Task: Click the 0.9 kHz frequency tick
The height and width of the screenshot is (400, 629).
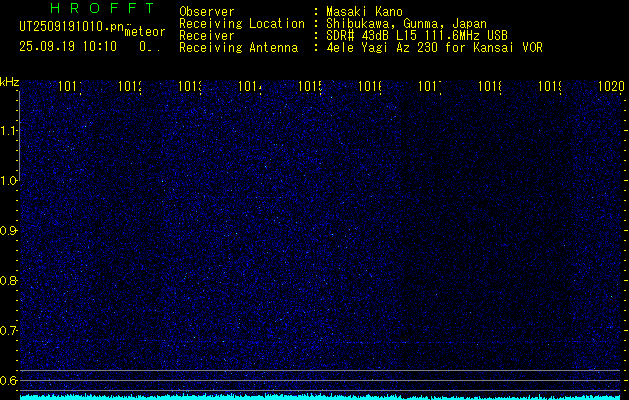Action: point(9,230)
